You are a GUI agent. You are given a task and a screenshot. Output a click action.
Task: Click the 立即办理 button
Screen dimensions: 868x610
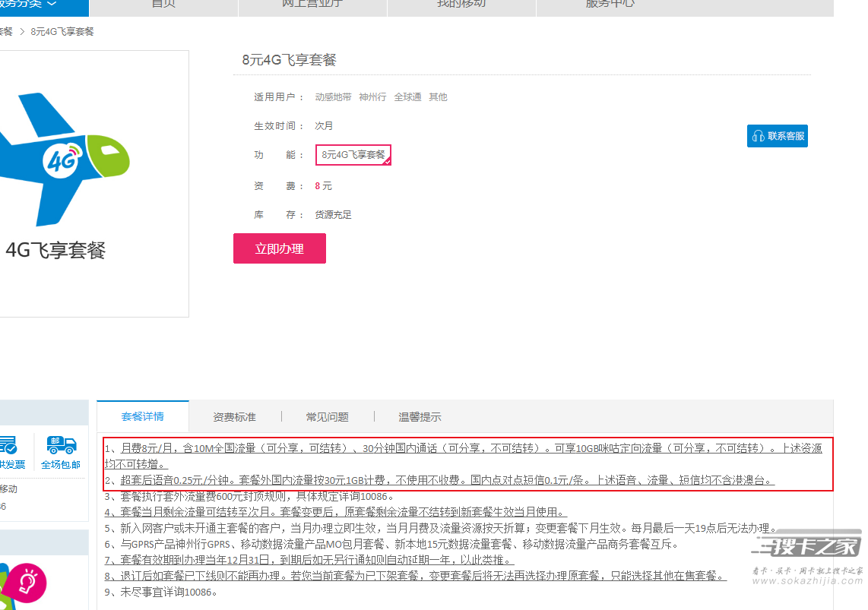tap(280, 248)
